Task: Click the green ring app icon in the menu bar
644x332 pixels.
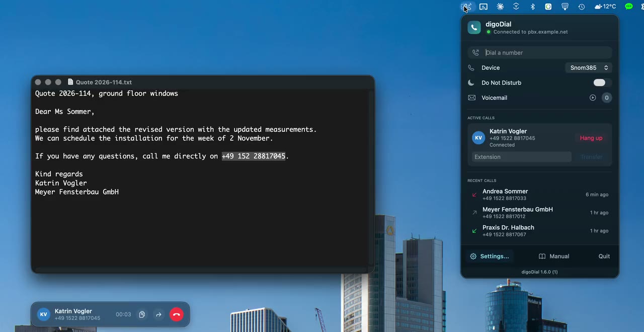Action: 548,7
